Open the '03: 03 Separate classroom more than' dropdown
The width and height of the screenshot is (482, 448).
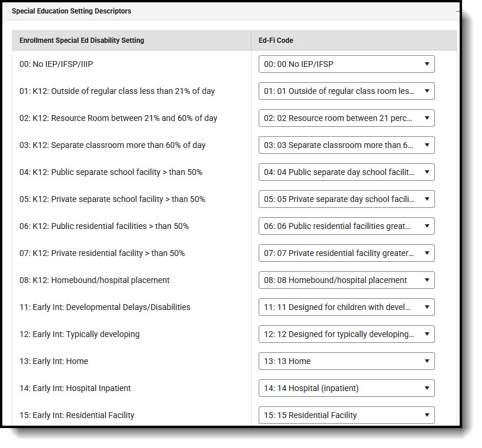pyautogui.click(x=346, y=145)
